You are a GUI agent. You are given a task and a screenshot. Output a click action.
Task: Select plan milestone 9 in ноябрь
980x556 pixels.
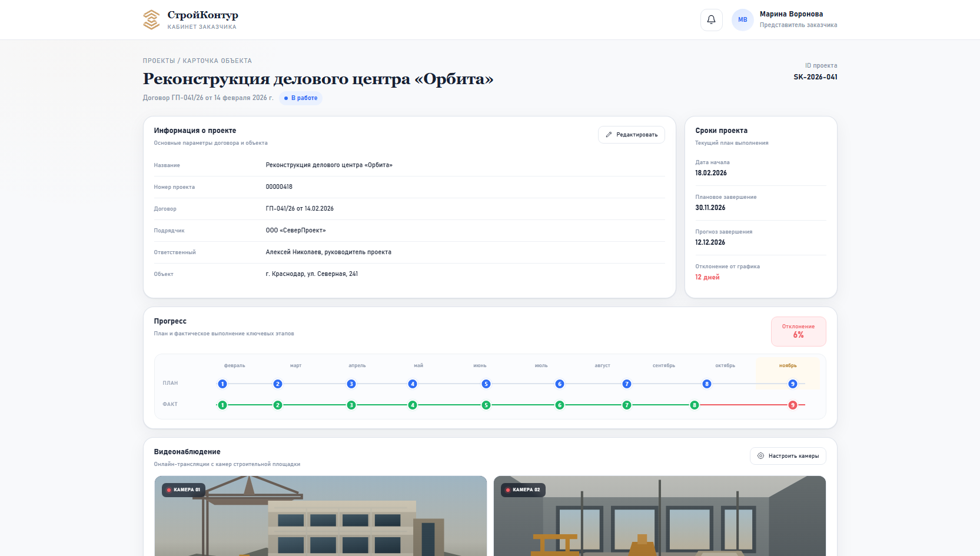pyautogui.click(x=793, y=384)
